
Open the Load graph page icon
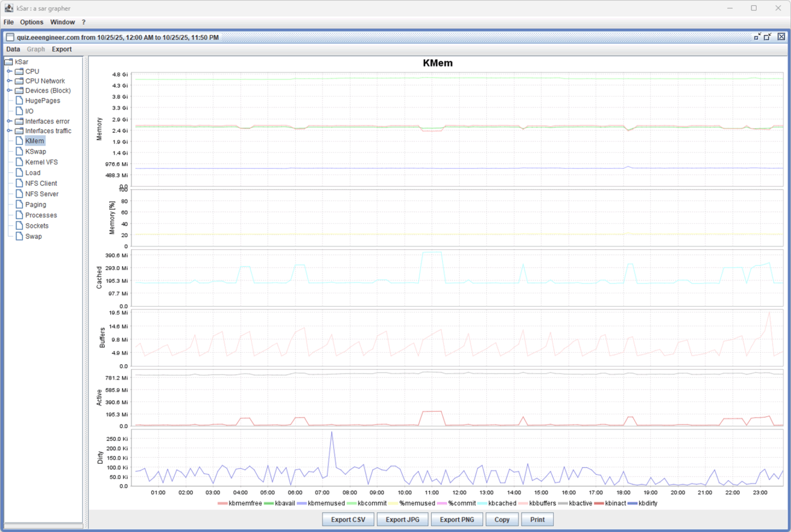[19, 173]
